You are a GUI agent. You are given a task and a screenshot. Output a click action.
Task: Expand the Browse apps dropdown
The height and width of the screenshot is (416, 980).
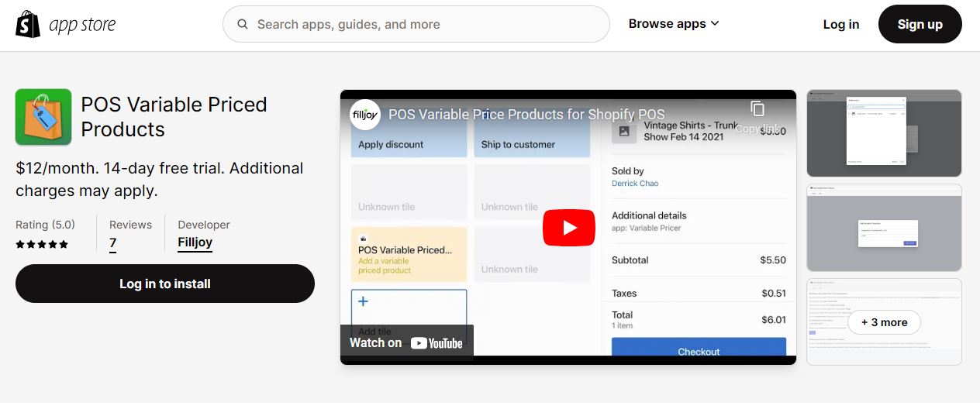[674, 24]
